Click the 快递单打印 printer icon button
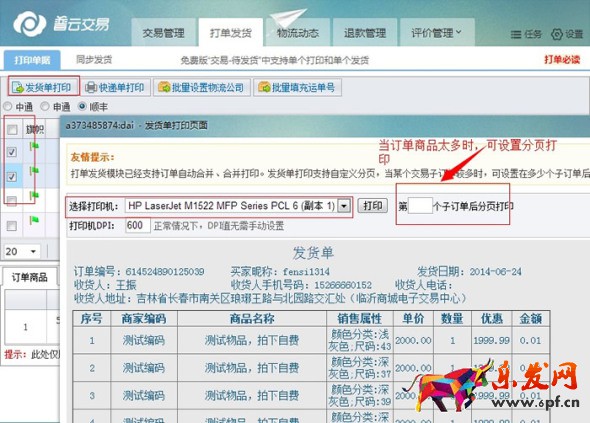Image resolution: width=590 pixels, height=423 pixels. tap(91, 88)
